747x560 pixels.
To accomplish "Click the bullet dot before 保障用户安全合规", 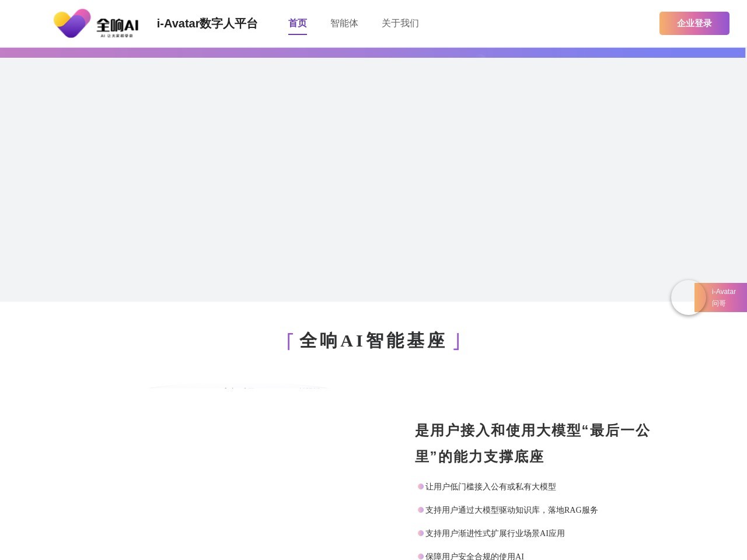I will click(421, 556).
